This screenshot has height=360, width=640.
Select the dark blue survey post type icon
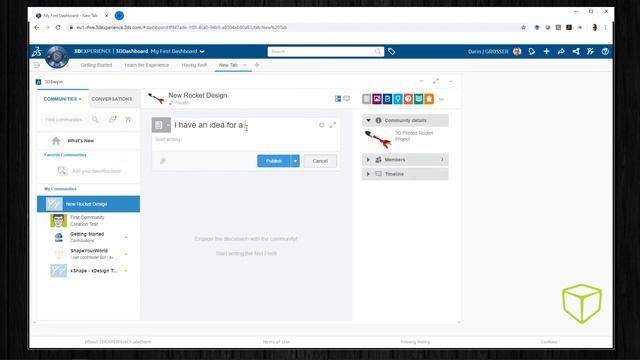387,99
